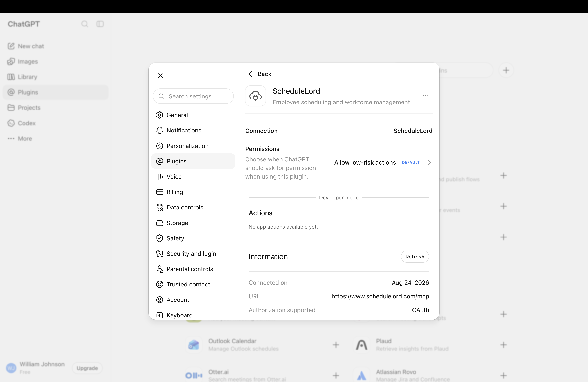The width and height of the screenshot is (588, 382).
Task: Select Plugins in settings sidebar
Action: tap(193, 161)
